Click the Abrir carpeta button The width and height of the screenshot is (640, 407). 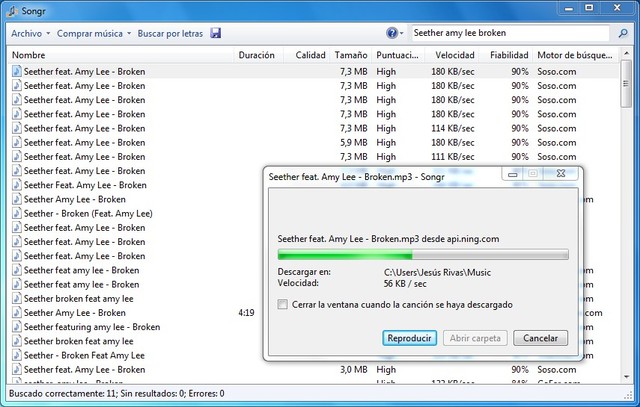(475, 338)
